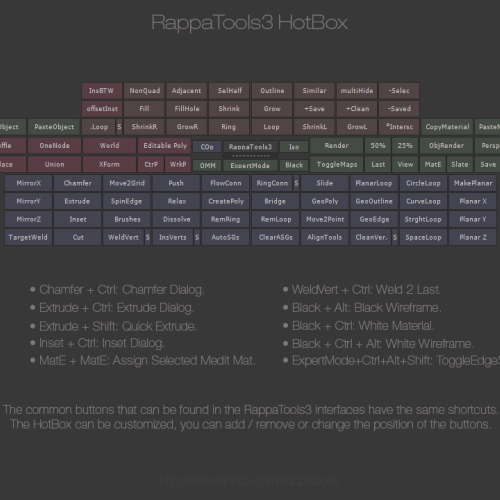The height and width of the screenshot is (500, 500).
Task: Click the InsBTW selection button
Action: [x=102, y=91]
